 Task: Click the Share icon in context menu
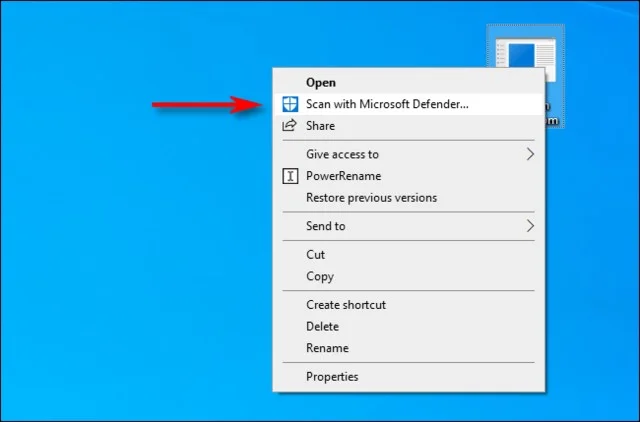coord(290,126)
